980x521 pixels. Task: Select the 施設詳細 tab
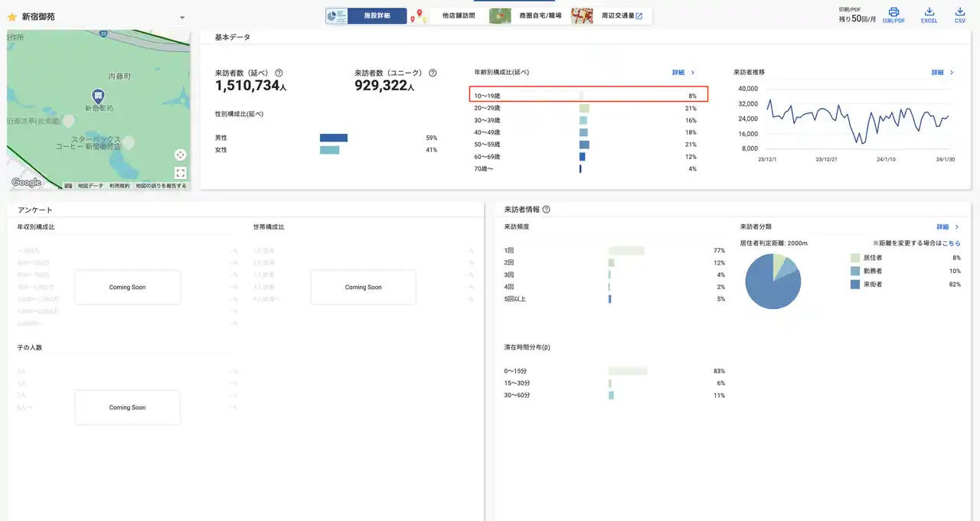point(379,15)
